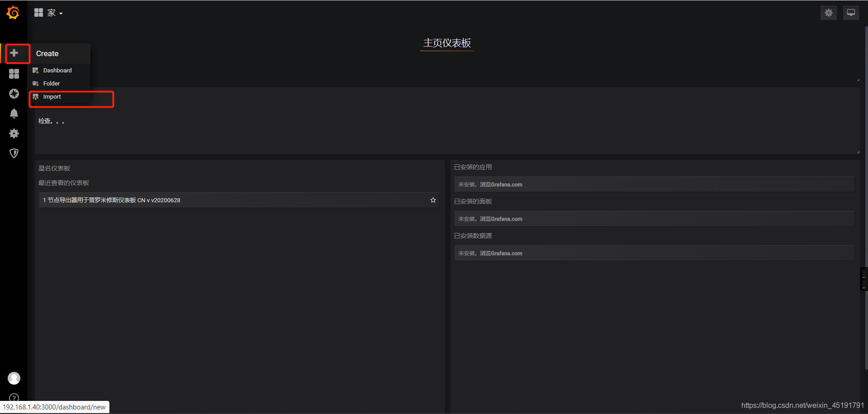
Task: Click 浏览Grafana.com under 已安装数据源
Action: tap(501, 253)
